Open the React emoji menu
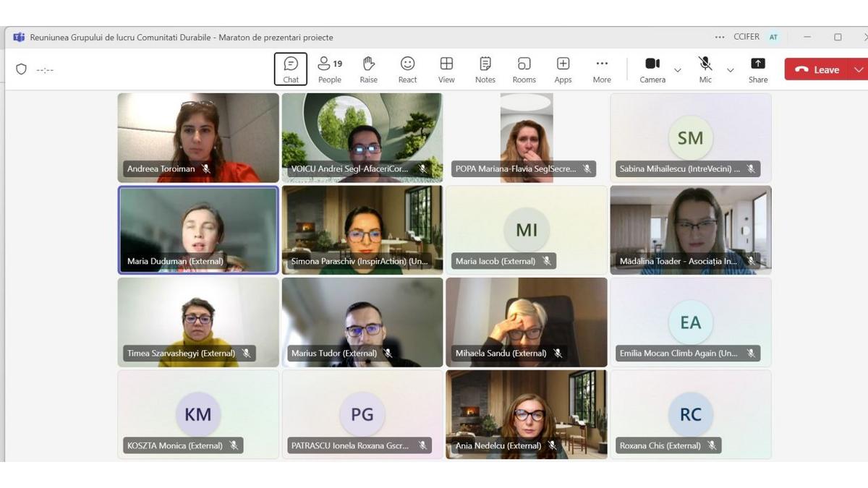This screenshot has width=868, height=488. [x=407, y=69]
